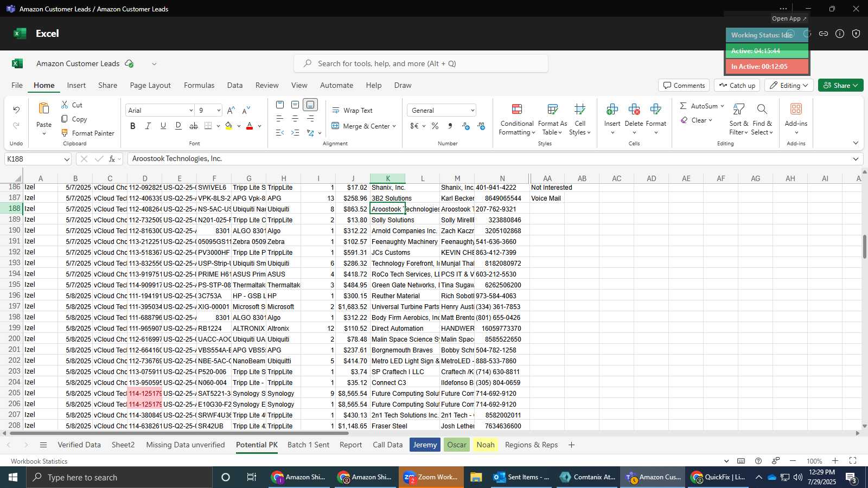Viewport: 868px width, 488px height.
Task: Apply comma style number format
Action: coord(450,126)
